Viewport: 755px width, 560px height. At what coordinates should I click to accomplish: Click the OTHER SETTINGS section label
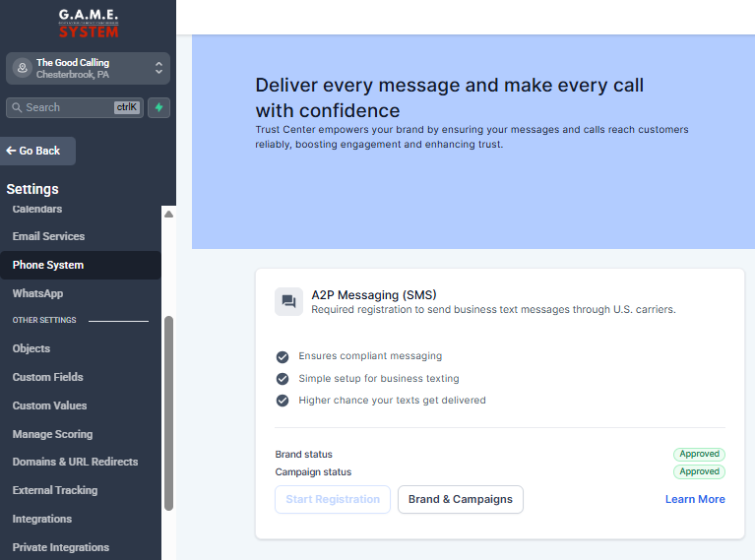[44, 320]
